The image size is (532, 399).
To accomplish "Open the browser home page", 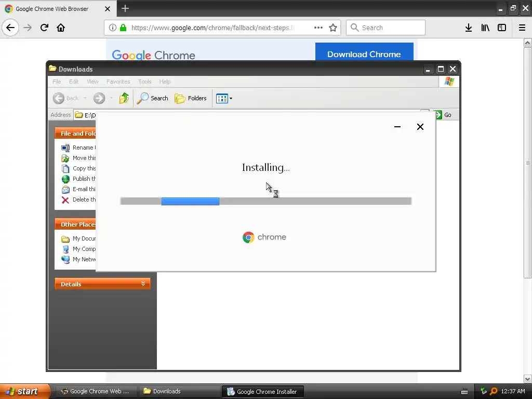I will click(61, 28).
